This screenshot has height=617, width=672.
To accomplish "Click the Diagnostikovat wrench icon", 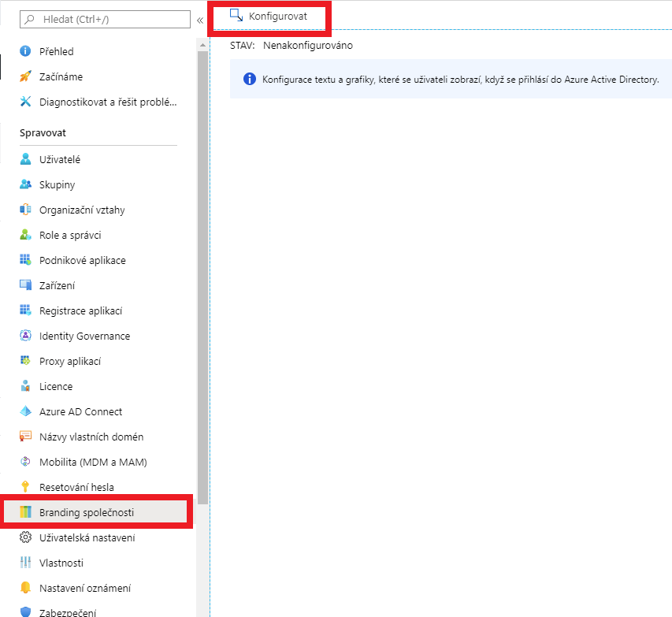I will 25,102.
